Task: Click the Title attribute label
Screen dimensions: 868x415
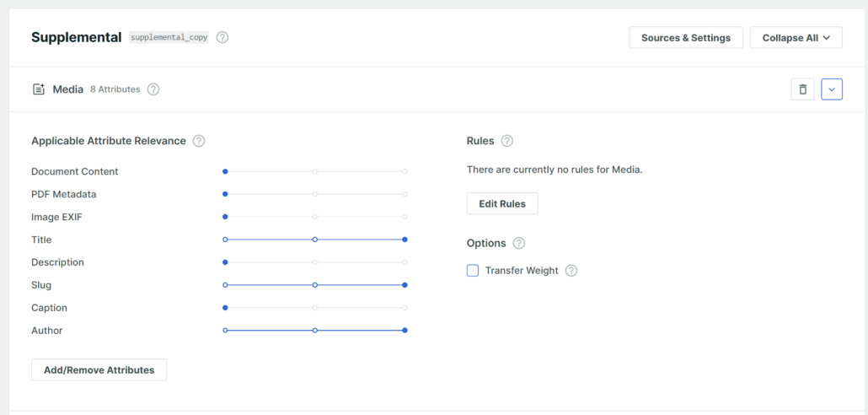Action: pos(41,240)
